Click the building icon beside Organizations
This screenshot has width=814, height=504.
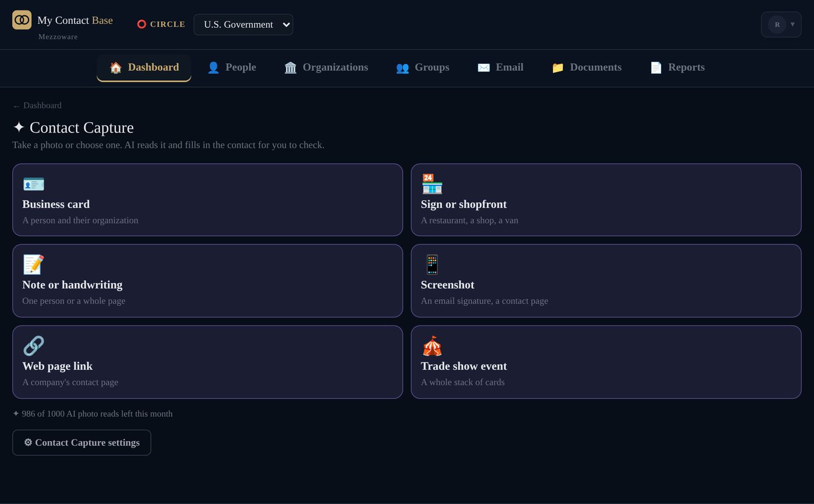tap(291, 67)
